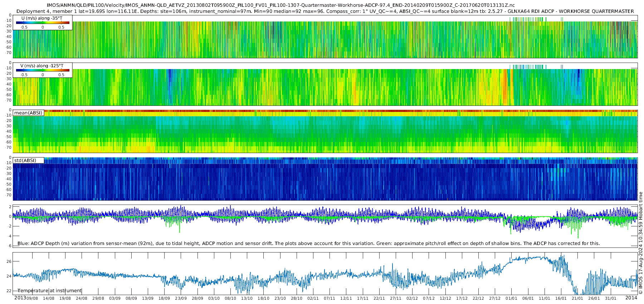Click the Deployment 4 metadata line

point(325,11)
